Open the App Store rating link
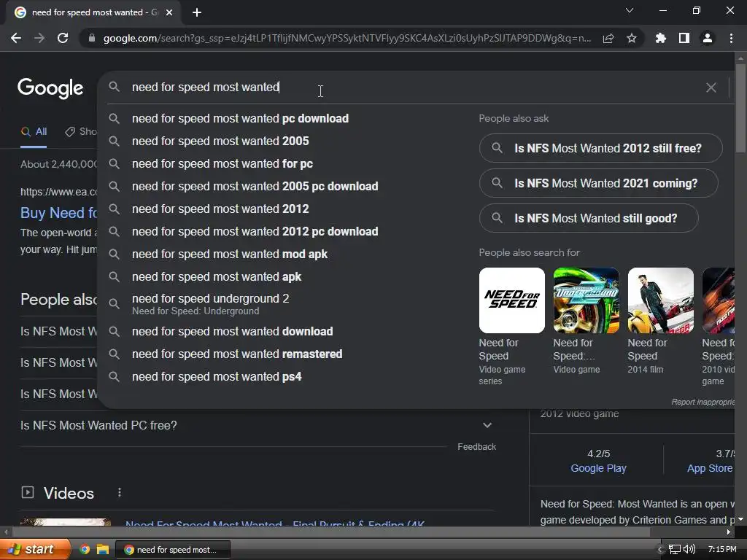747x560 pixels. [710, 468]
